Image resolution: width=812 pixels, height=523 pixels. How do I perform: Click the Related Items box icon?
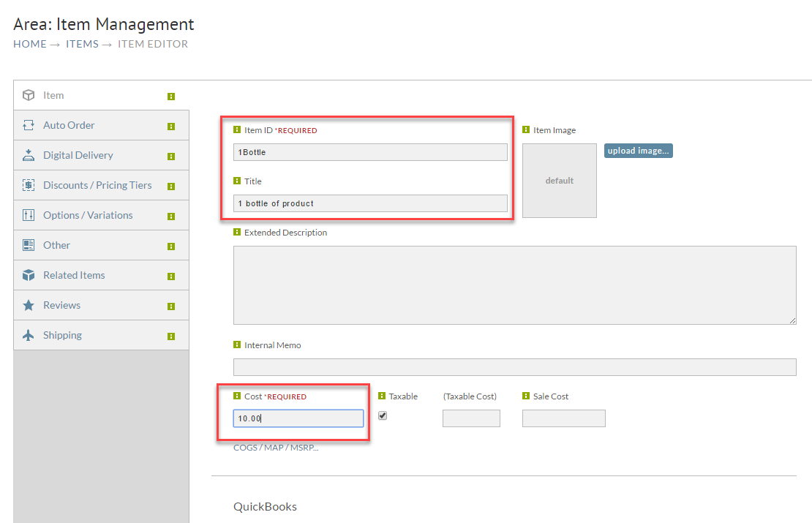[29, 275]
